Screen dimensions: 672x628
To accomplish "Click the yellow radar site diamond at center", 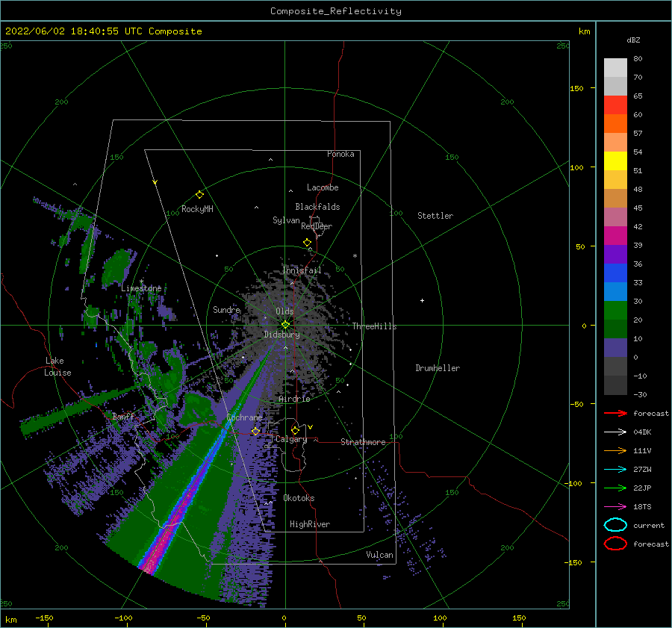I will 285,325.
